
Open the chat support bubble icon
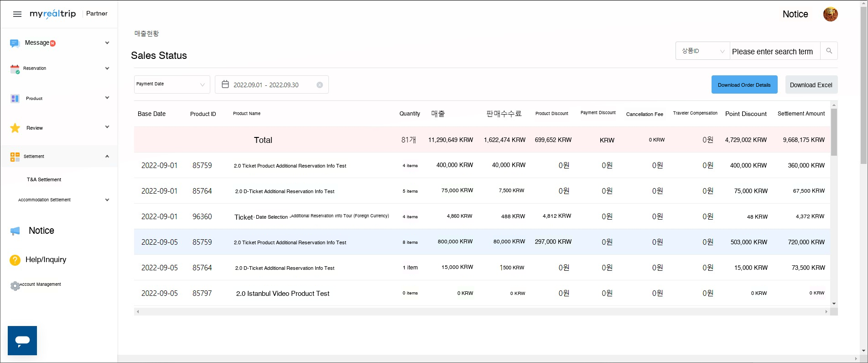22,341
